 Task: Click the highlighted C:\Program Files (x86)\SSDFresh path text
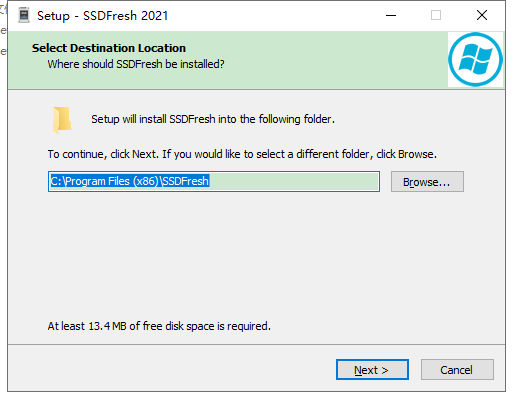(130, 181)
